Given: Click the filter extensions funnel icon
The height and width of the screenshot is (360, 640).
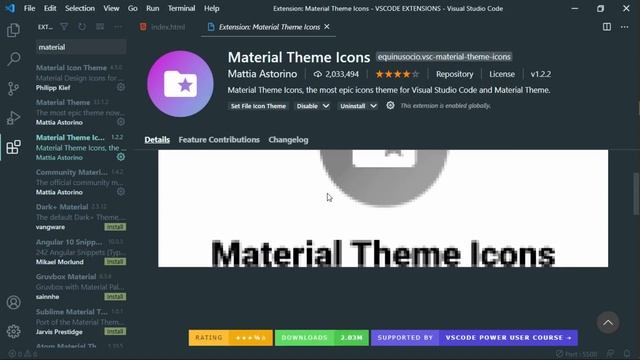Looking at the screenshot, I should coord(64,27).
